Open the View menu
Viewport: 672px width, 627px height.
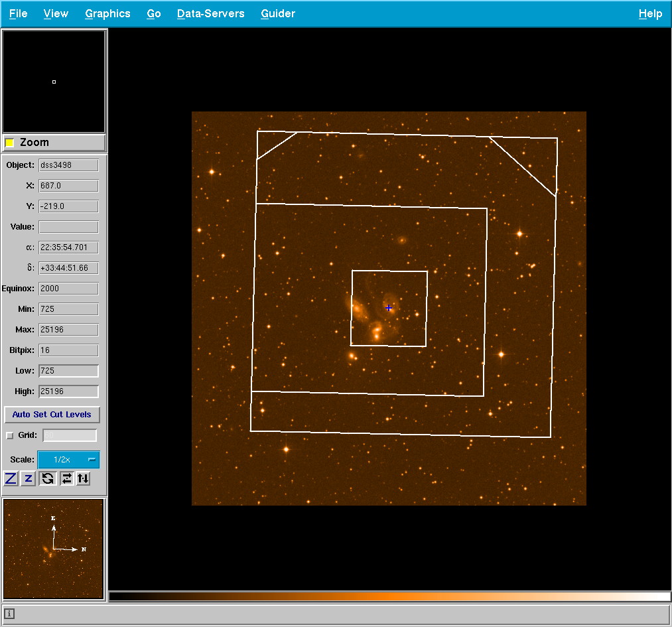[56, 14]
